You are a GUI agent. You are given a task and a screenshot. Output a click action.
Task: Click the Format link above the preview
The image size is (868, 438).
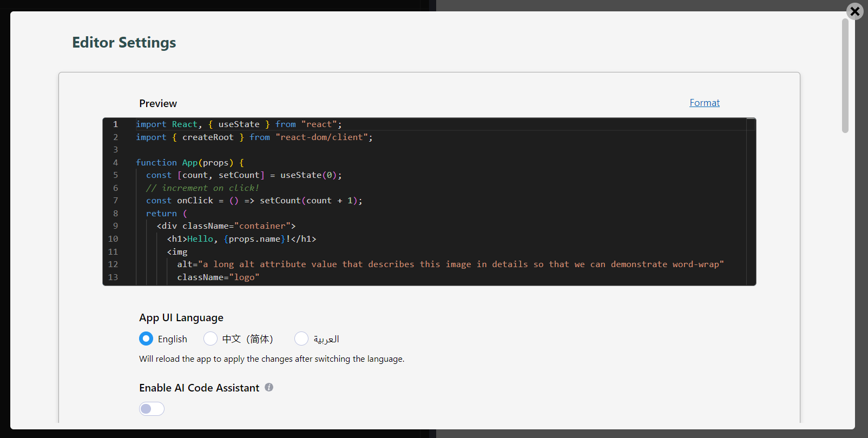click(x=704, y=103)
